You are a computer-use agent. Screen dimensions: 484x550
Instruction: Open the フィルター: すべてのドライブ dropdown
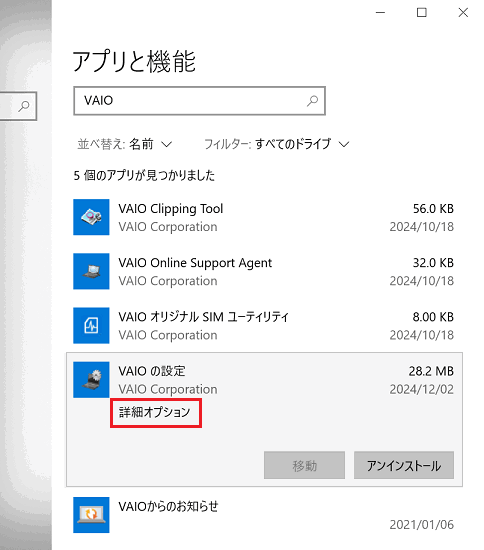277,144
